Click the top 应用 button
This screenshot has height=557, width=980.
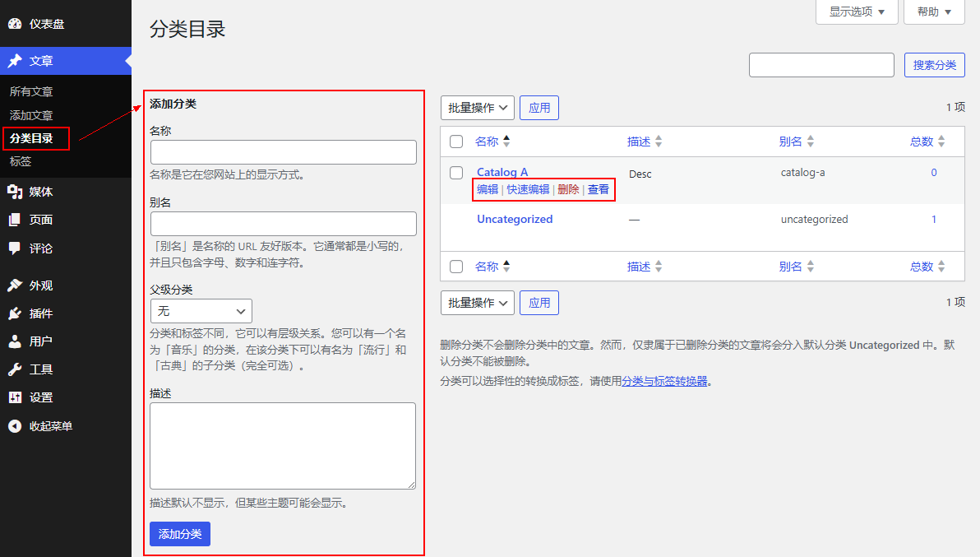point(539,108)
